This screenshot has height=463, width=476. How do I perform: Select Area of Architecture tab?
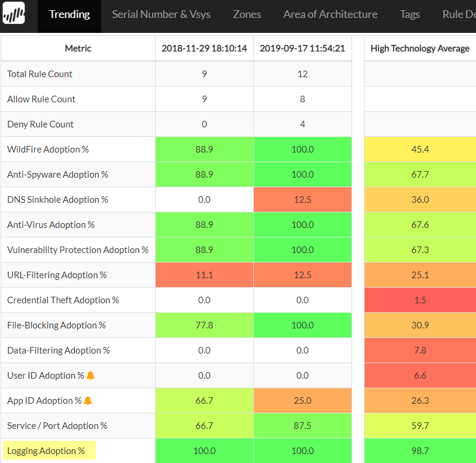[330, 14]
